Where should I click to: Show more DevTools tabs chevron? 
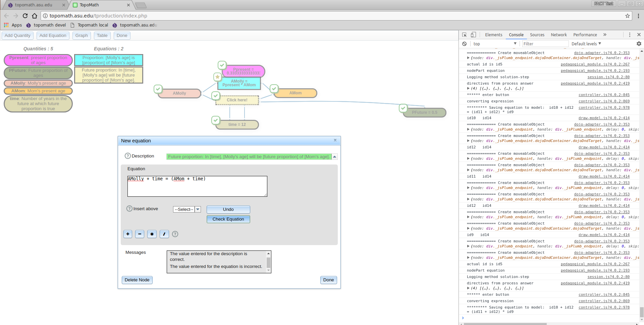point(605,35)
